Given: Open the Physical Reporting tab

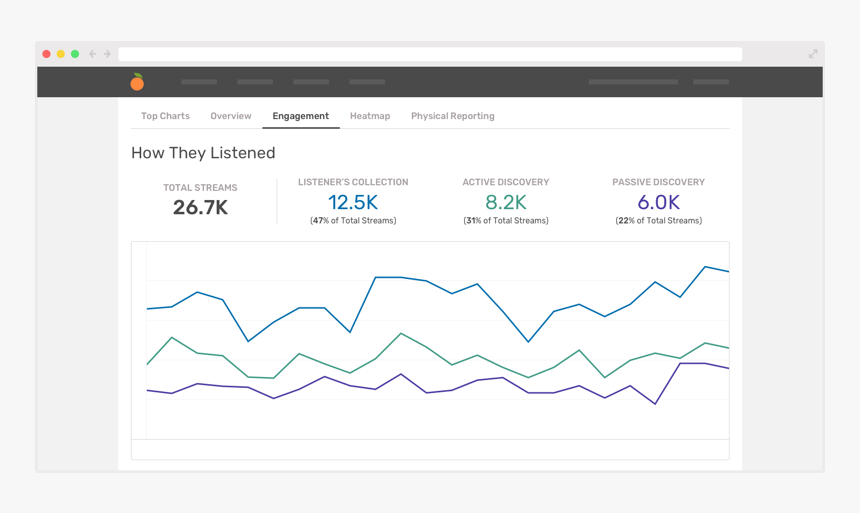Looking at the screenshot, I should (452, 116).
